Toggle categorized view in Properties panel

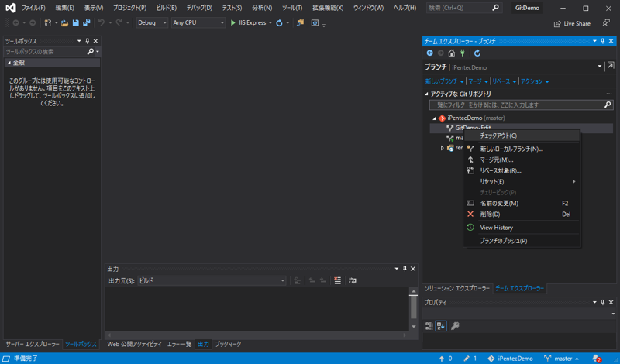[429, 326]
